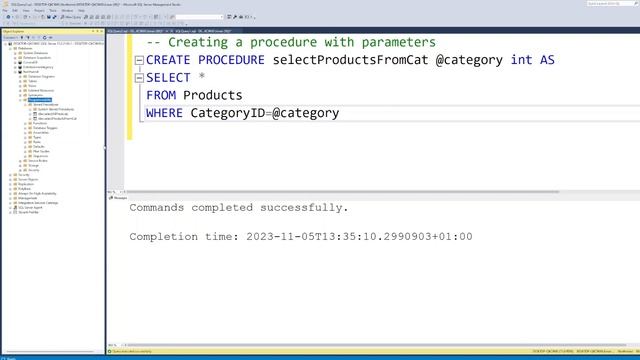Pin or auto-hide the Object Explorer panel

point(97,31)
